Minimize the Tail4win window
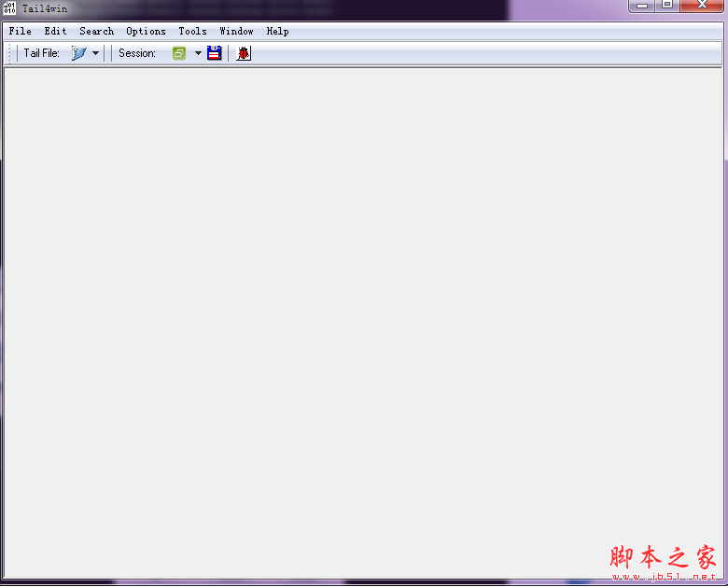The width and height of the screenshot is (728, 587). [x=641, y=6]
